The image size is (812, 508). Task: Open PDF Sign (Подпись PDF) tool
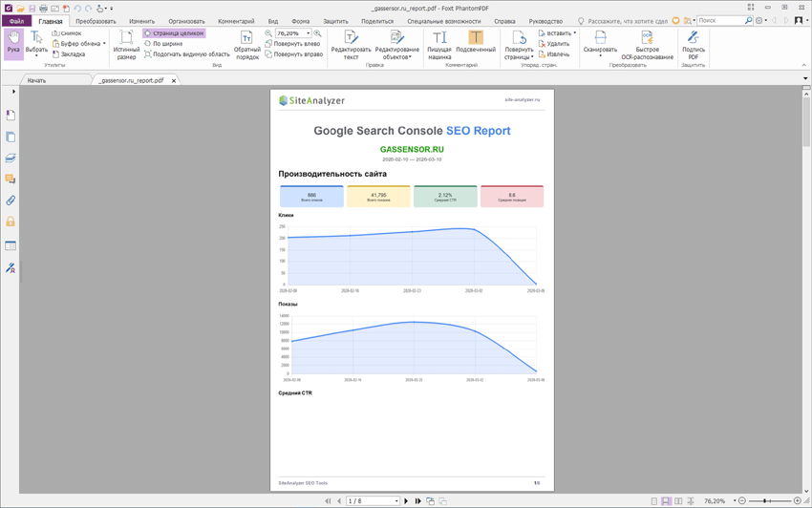(x=693, y=44)
